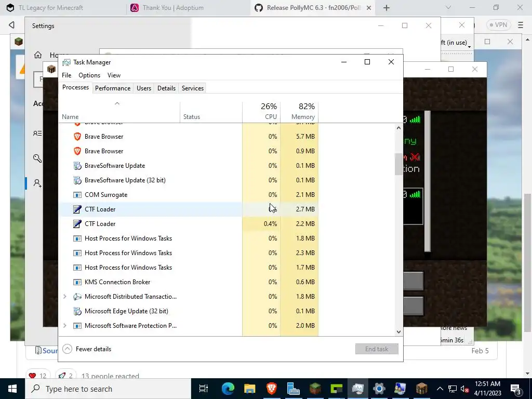532x399 pixels.
Task: Click the Host Process icon on 1.8 MB row
Action: click(x=77, y=238)
